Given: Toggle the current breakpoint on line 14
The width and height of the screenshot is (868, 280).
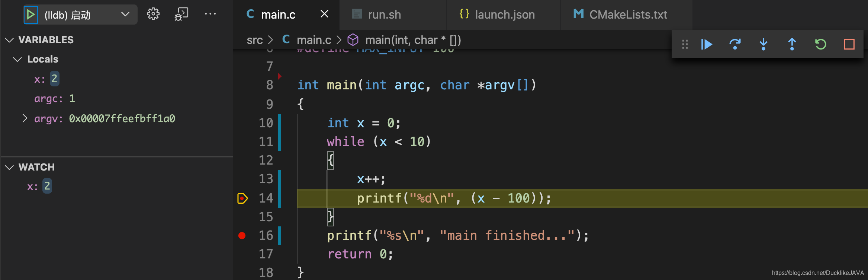Looking at the screenshot, I should click(x=242, y=198).
